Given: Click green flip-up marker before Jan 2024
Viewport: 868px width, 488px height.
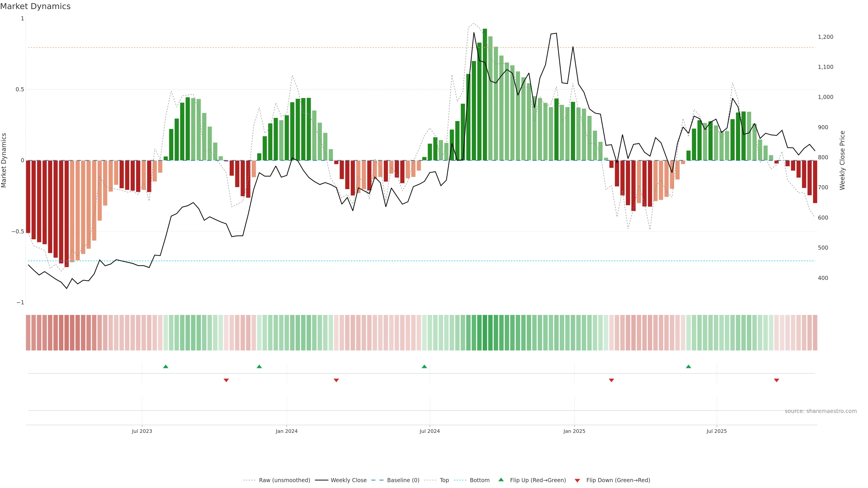Looking at the screenshot, I should pyautogui.click(x=259, y=366).
